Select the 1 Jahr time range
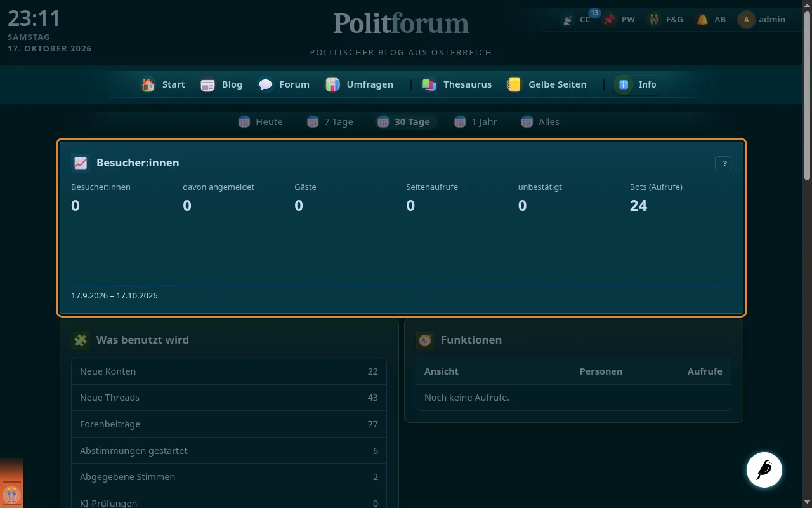The width and height of the screenshot is (812, 508). [x=476, y=122]
